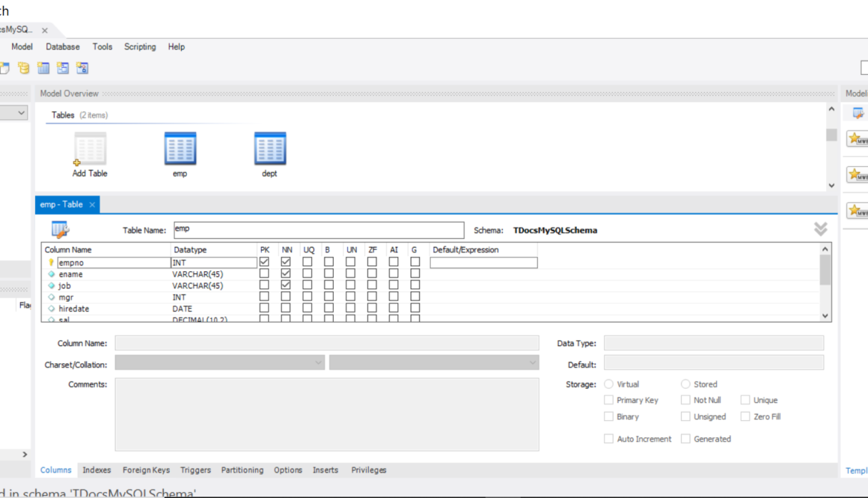This screenshot has height=498, width=868.
Task: Toggle the NN checkbox for ename
Action: click(x=286, y=274)
